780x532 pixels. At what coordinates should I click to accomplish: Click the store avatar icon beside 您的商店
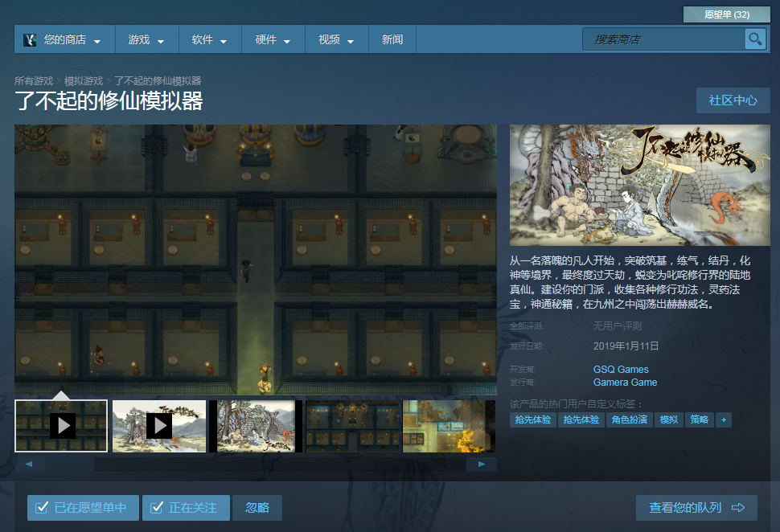[30, 39]
